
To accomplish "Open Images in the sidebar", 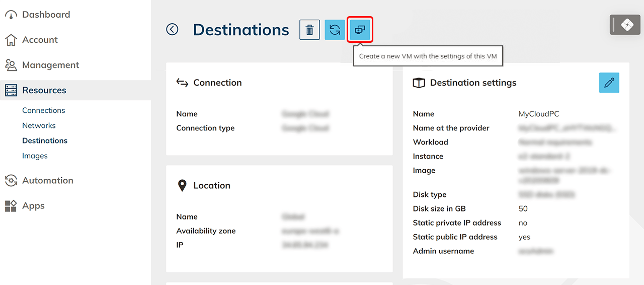I will pyautogui.click(x=35, y=156).
